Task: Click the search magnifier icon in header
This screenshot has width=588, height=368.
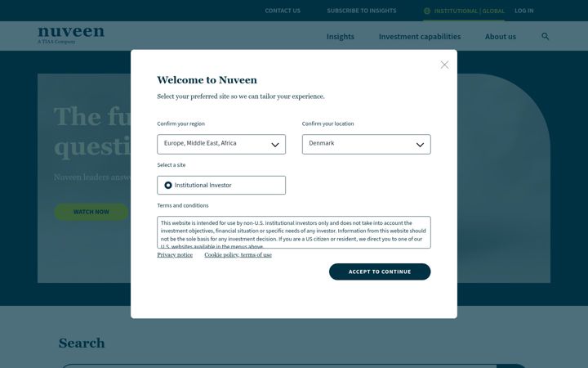Action: 546,37
